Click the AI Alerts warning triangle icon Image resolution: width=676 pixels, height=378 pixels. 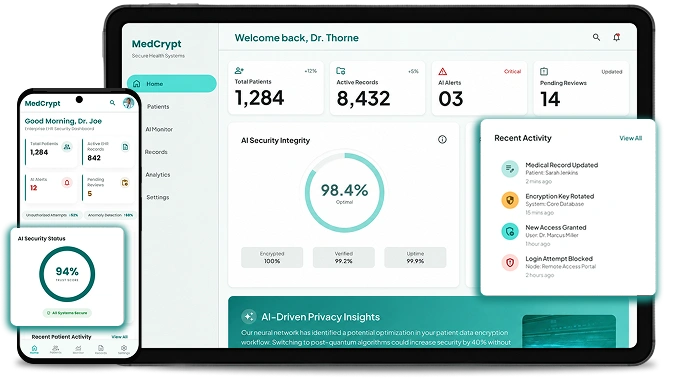(x=443, y=71)
